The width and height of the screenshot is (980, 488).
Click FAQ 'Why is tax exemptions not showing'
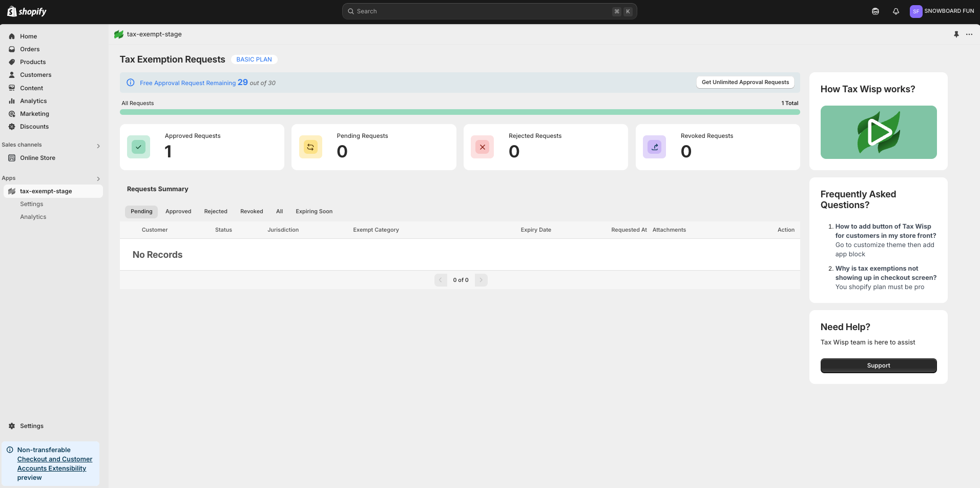tap(886, 273)
